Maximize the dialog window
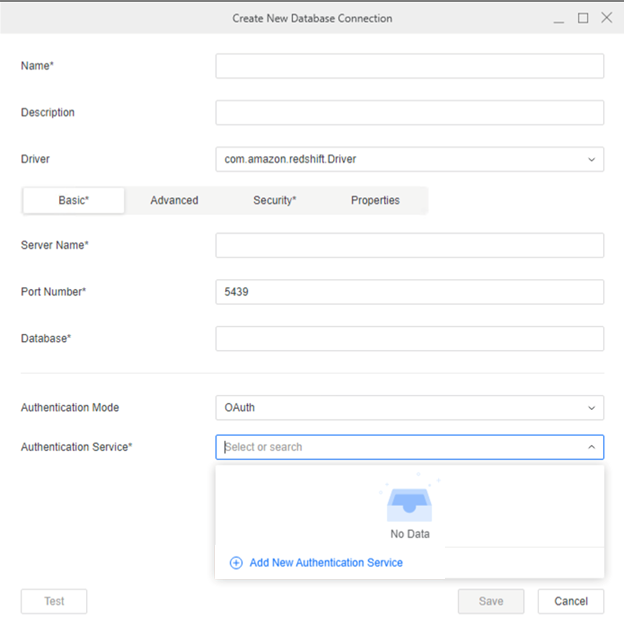 583,18
